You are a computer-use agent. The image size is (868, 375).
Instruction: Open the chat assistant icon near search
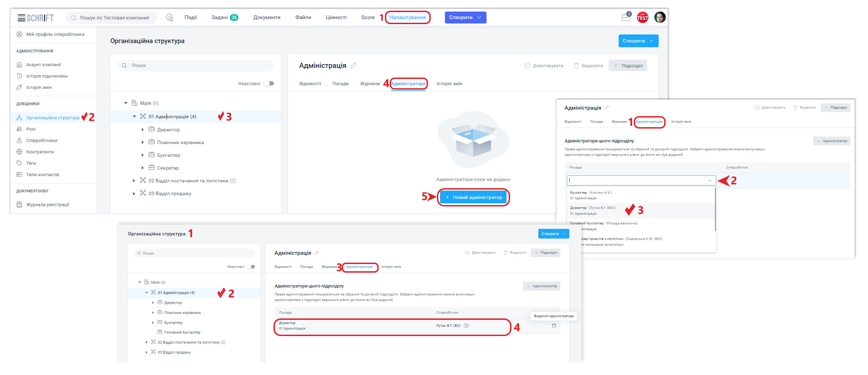click(x=169, y=18)
